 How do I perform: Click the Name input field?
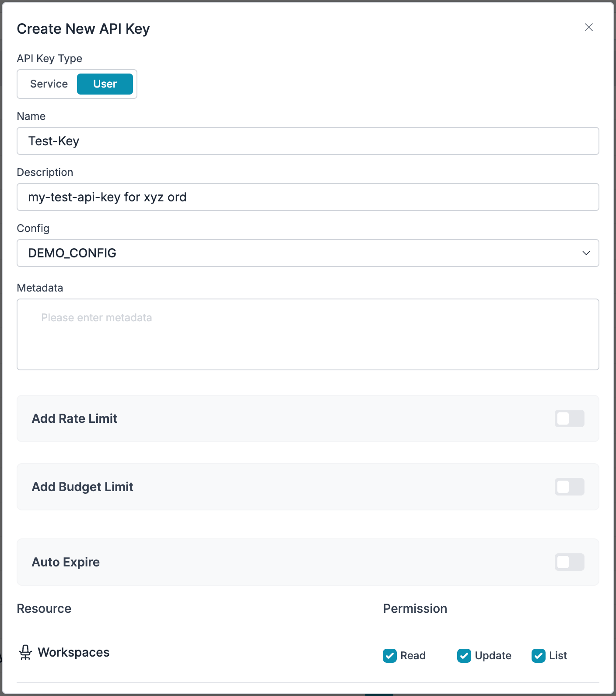[308, 141]
